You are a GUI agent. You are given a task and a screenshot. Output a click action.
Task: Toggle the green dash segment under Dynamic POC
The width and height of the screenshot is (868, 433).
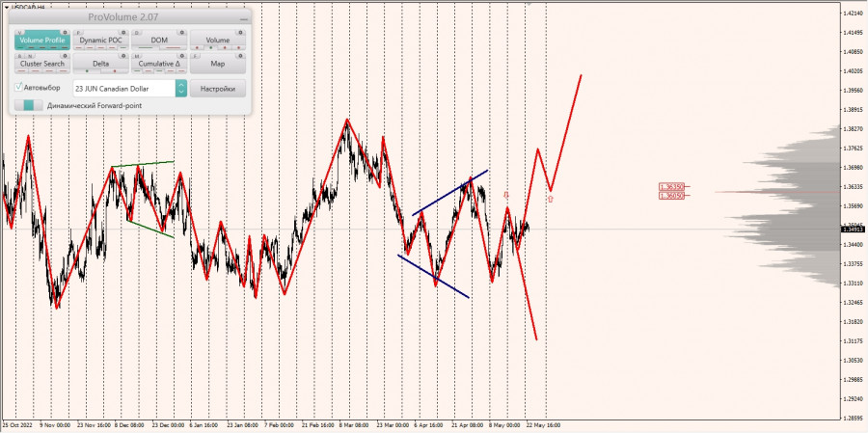123,47
